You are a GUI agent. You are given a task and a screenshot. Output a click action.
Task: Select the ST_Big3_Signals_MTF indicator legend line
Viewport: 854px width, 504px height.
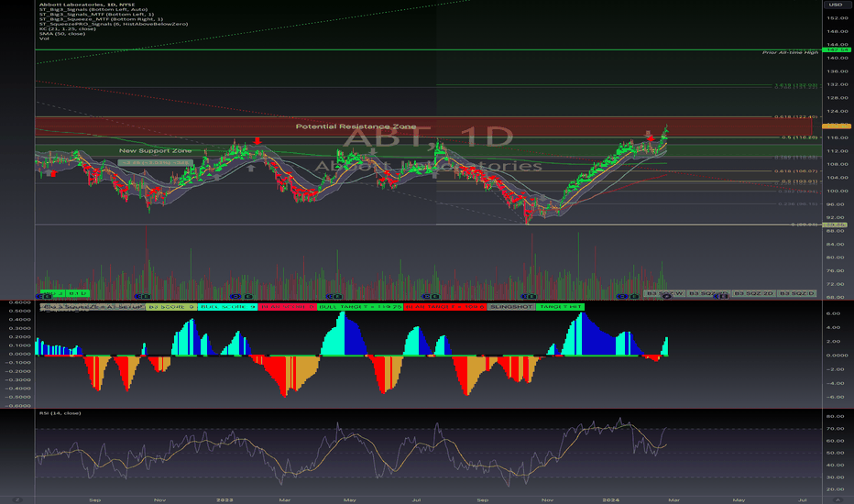point(96,14)
